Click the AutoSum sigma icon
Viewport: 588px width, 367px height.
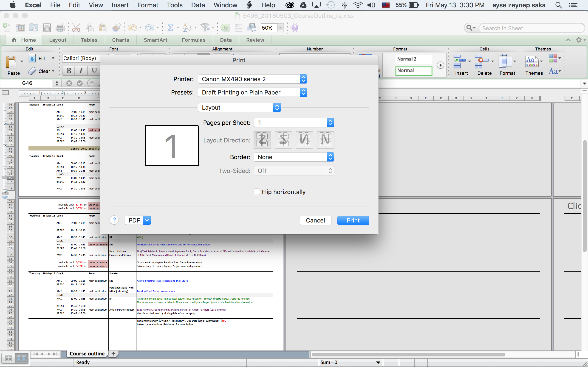pyautogui.click(x=170, y=28)
